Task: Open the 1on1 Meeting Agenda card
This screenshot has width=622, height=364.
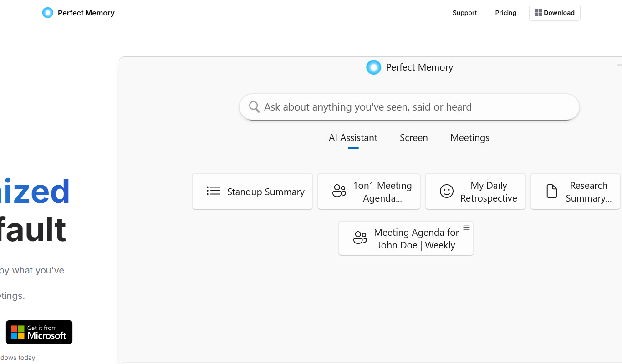Action: [369, 191]
